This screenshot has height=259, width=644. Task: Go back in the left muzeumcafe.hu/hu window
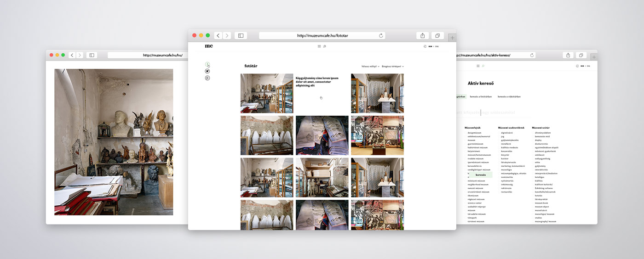click(72, 55)
